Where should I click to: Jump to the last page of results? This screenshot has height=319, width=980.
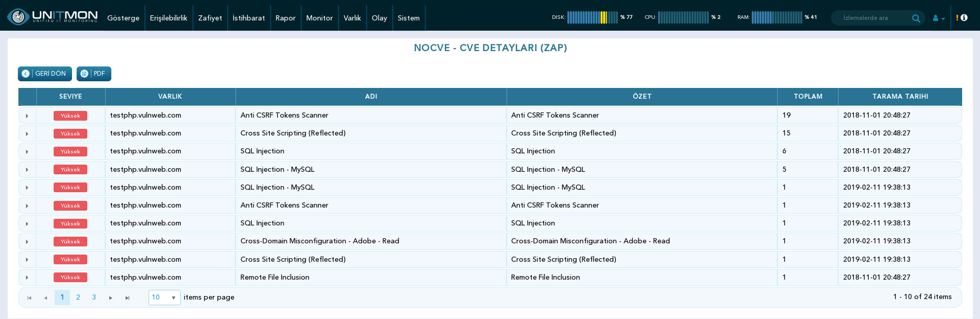pos(127,298)
